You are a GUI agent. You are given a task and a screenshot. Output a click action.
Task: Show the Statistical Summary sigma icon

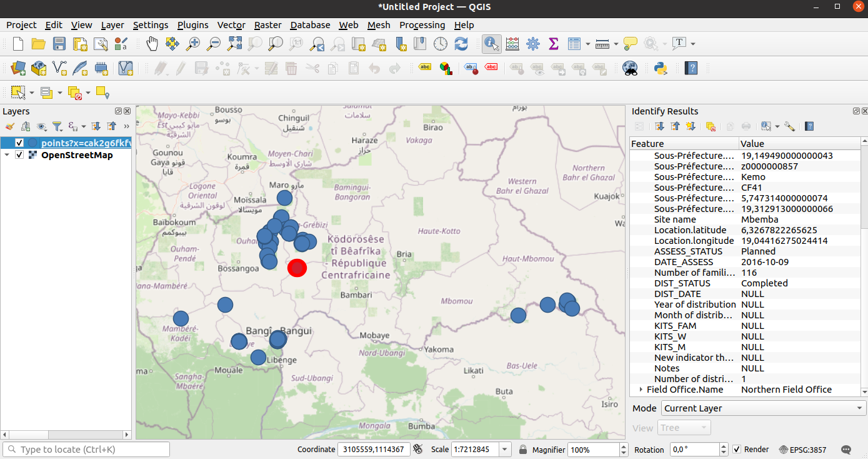553,44
